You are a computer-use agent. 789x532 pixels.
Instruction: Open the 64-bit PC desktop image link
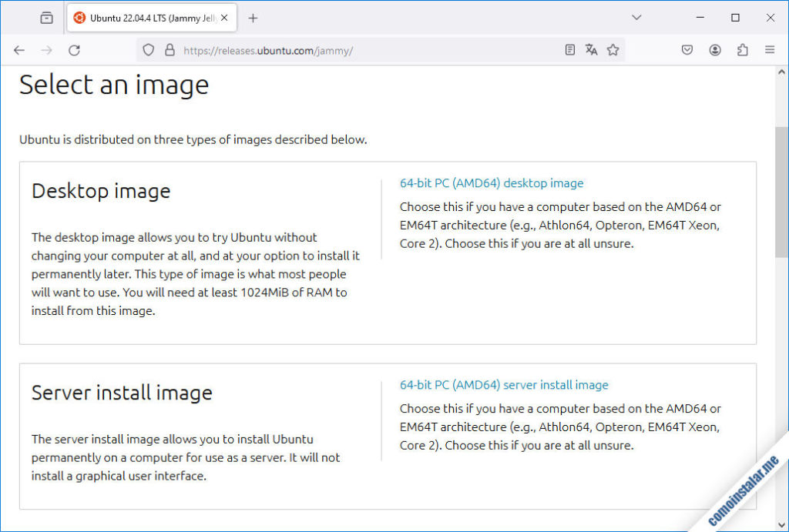[491, 183]
